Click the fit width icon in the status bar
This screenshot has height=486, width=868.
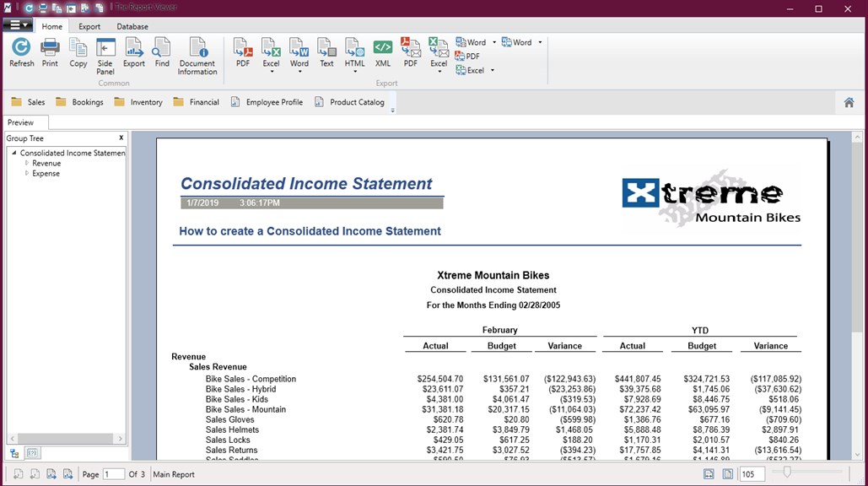pyautogui.click(x=709, y=474)
